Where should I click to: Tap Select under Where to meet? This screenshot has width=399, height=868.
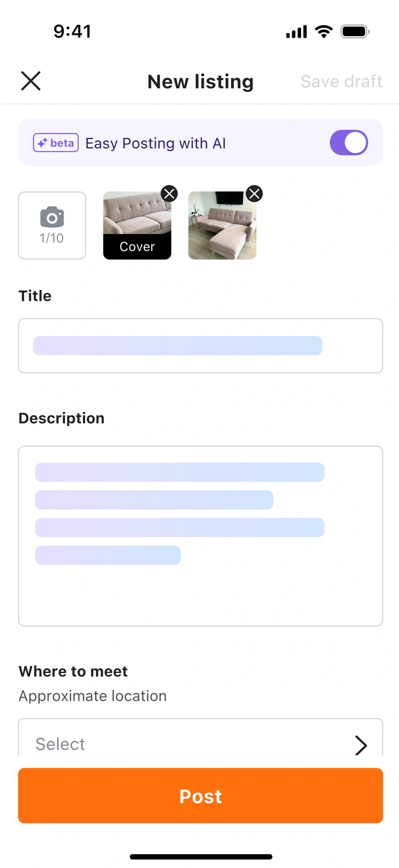[60, 743]
